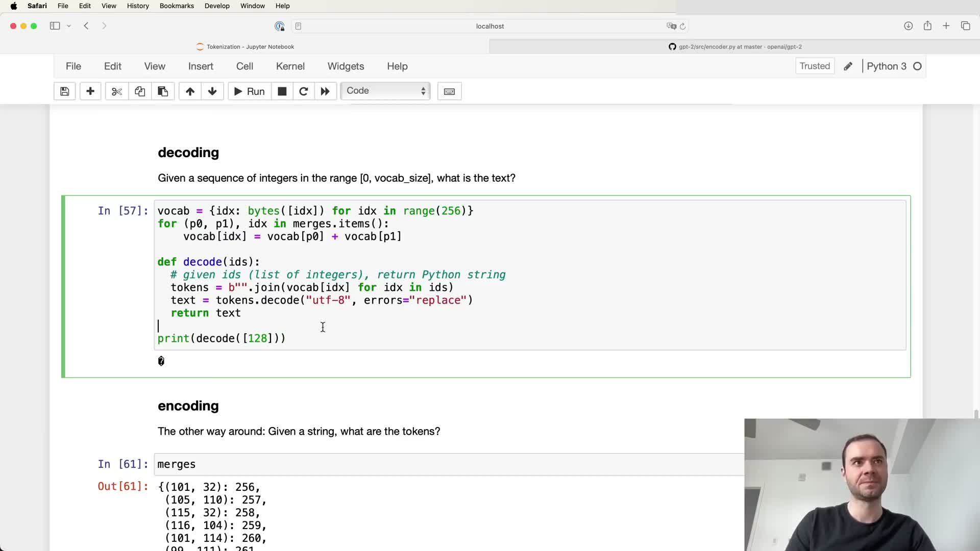Cut selected cells with the scissors icon
Image resolution: width=980 pixels, height=551 pixels.
[117, 91]
